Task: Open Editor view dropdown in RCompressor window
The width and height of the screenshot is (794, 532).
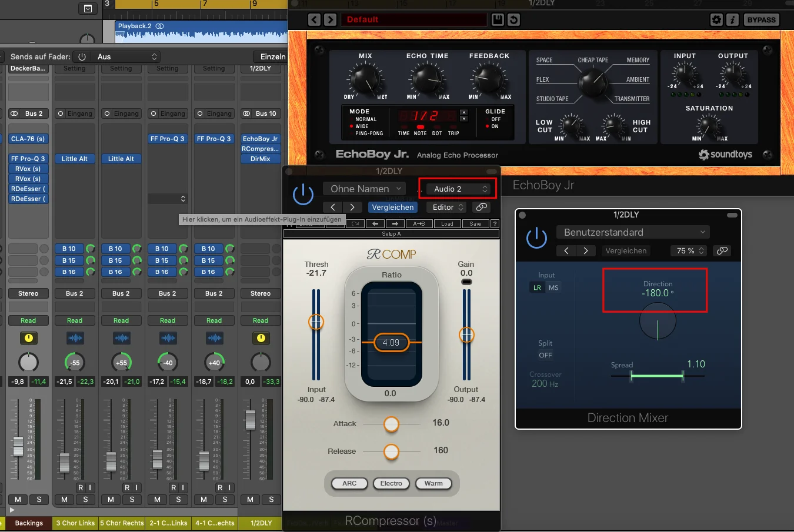Action: coord(448,207)
